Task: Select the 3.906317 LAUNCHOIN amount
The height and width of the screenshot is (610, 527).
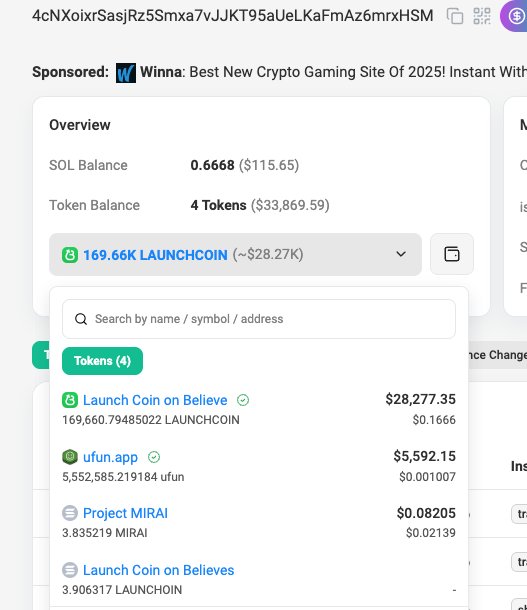Action: coord(122,590)
